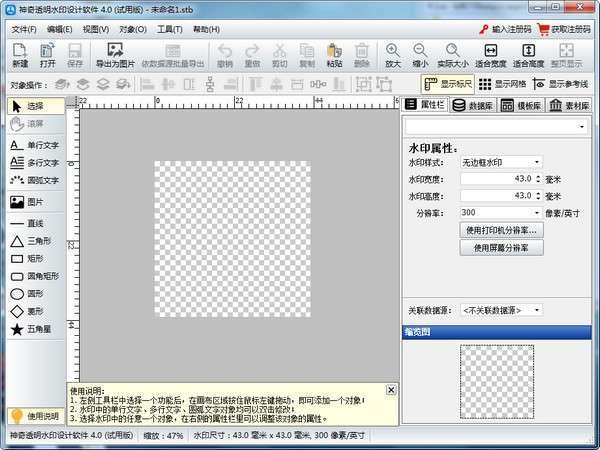Open the 分辨率 resolution dropdown
Image resolution: width=600 pixels, height=450 pixels.
500,213
